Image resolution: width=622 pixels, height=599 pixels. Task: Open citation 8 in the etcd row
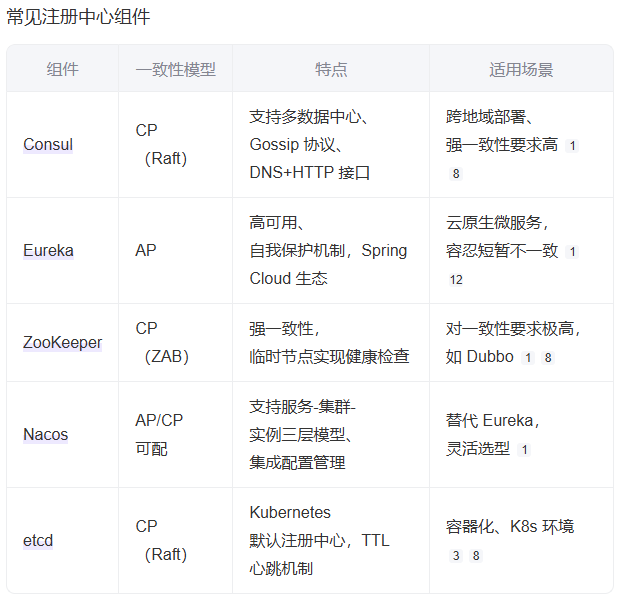tap(476, 556)
